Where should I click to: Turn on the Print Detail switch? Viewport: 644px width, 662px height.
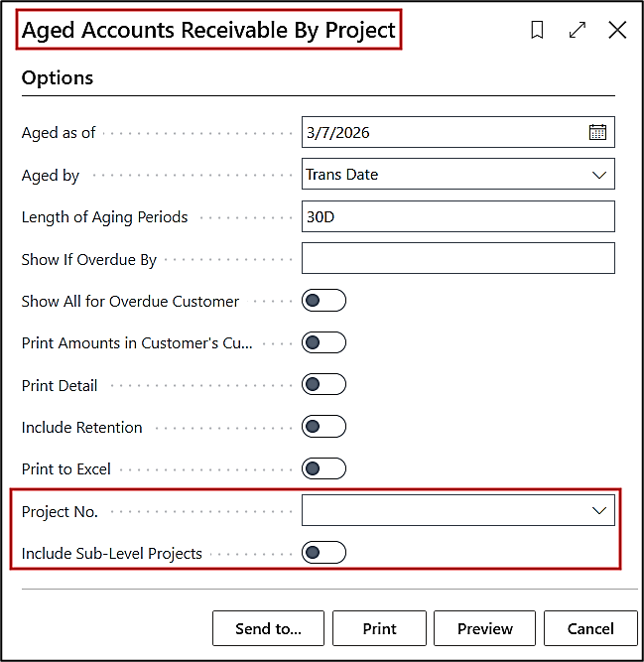tap(323, 385)
